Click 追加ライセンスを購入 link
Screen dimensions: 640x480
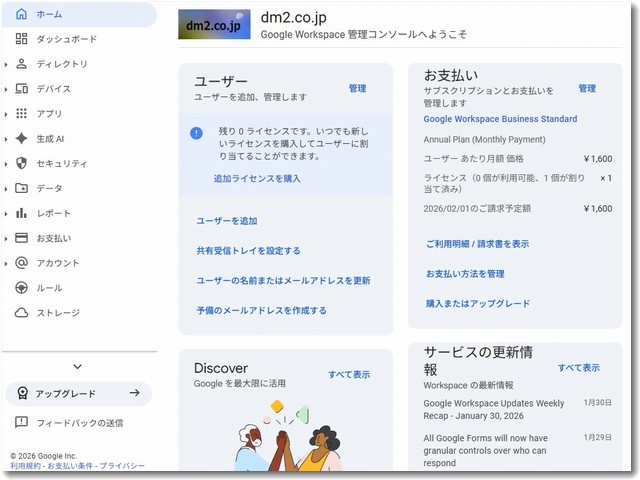click(x=257, y=178)
